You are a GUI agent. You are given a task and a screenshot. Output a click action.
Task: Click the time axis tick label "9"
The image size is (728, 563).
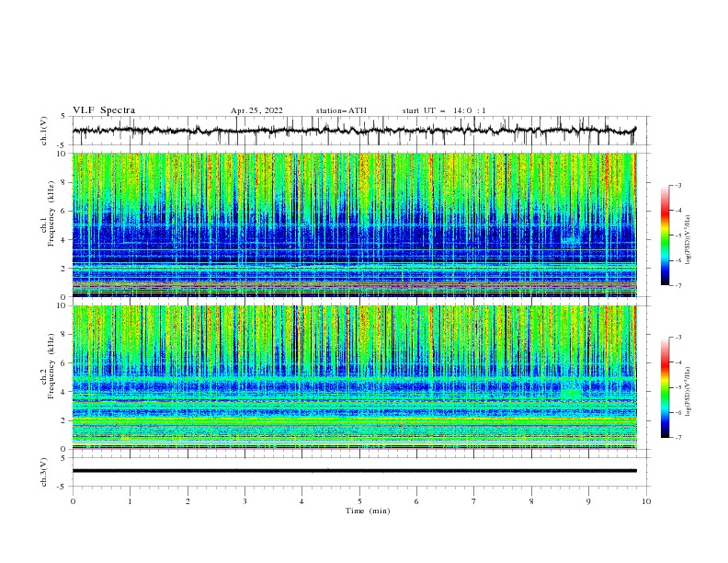pyautogui.click(x=588, y=501)
